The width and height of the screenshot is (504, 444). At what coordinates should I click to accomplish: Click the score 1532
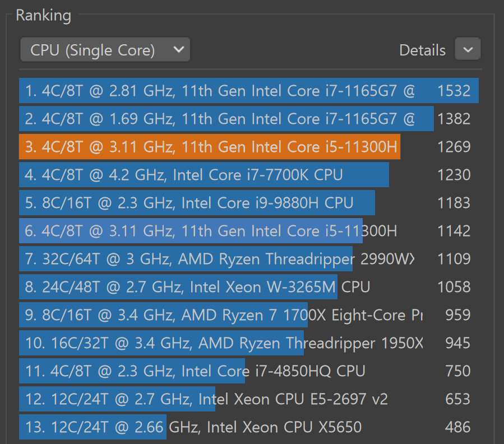(454, 91)
